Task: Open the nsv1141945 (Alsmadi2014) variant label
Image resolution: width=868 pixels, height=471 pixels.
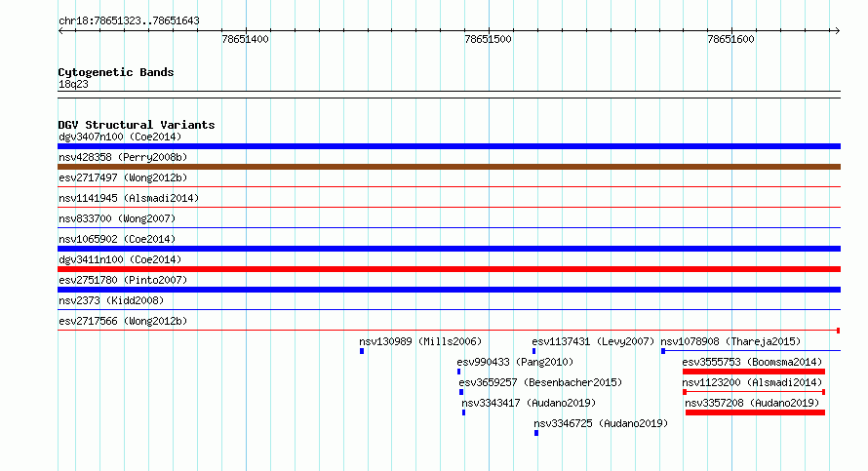Action: click(x=129, y=198)
